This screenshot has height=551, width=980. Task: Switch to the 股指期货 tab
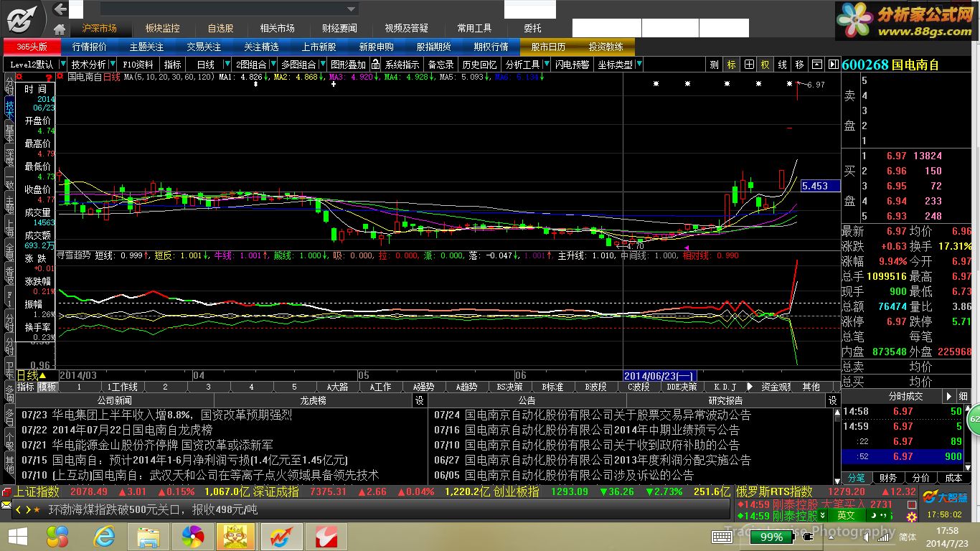tap(433, 47)
